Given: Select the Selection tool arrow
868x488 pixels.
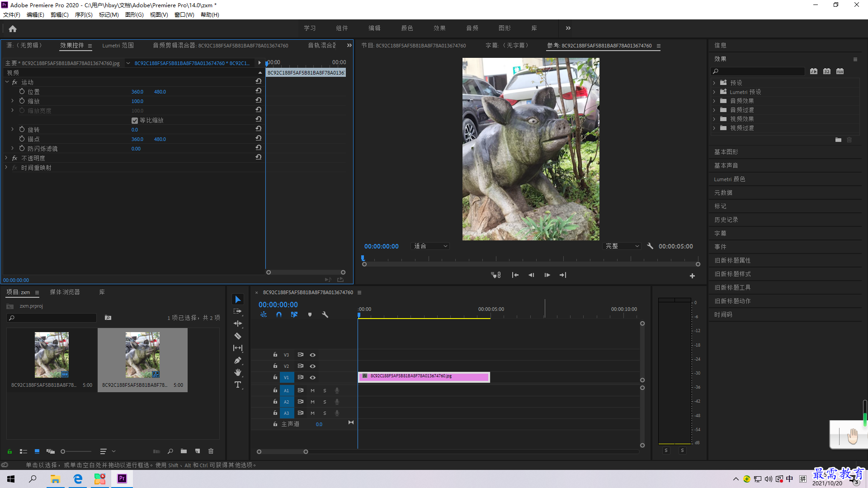Looking at the screenshot, I should (x=238, y=300).
